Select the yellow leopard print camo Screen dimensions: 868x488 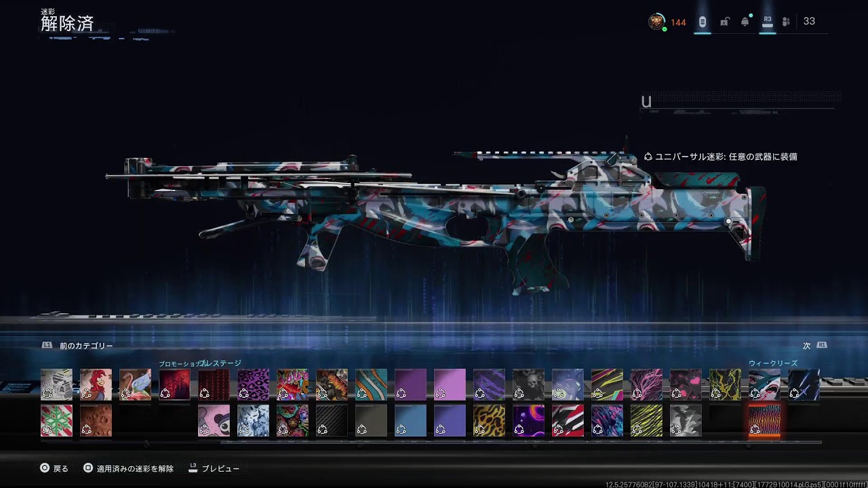click(489, 420)
